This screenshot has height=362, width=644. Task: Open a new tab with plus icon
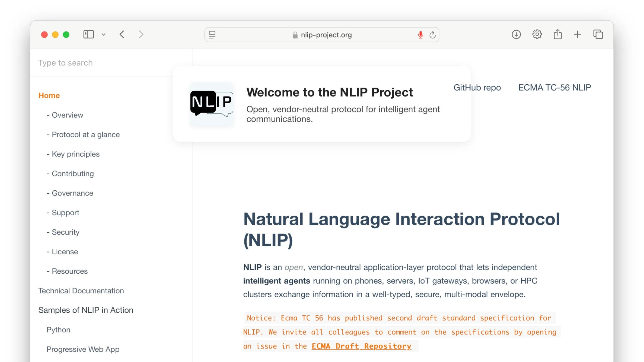click(578, 34)
